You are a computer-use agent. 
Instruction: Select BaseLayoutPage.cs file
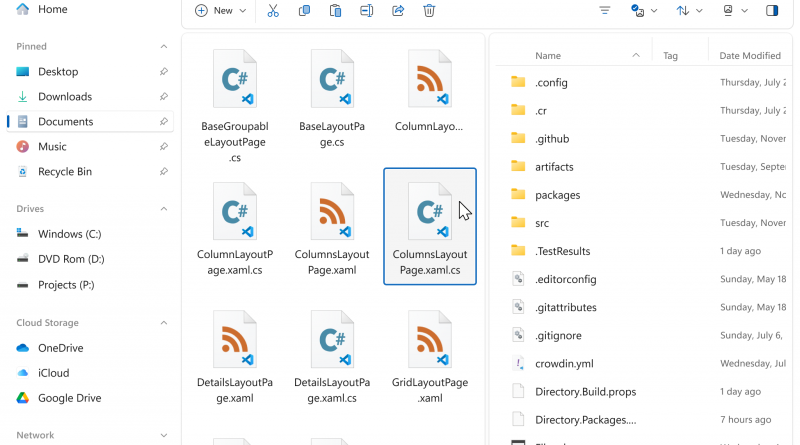tap(332, 98)
